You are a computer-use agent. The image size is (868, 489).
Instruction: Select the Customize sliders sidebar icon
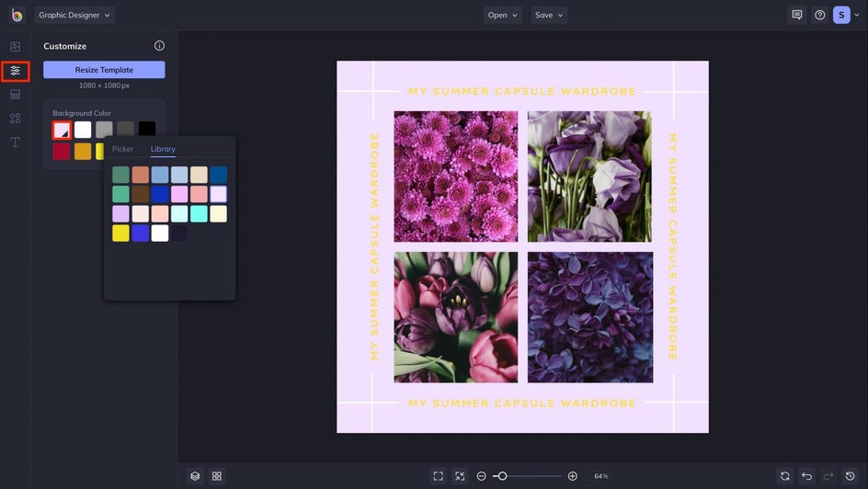click(x=15, y=71)
